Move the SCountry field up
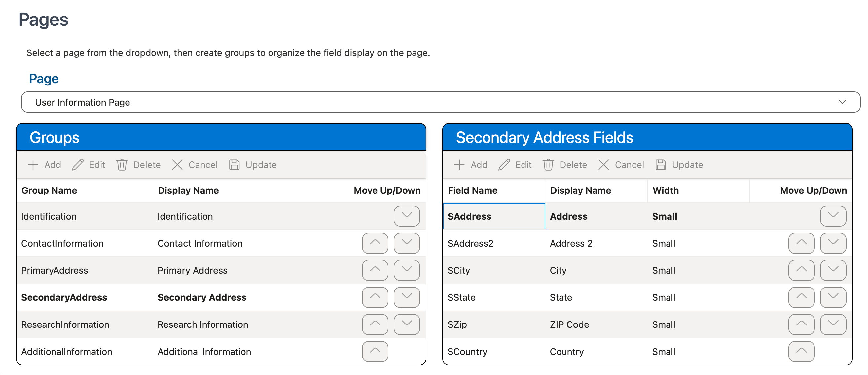 point(801,352)
